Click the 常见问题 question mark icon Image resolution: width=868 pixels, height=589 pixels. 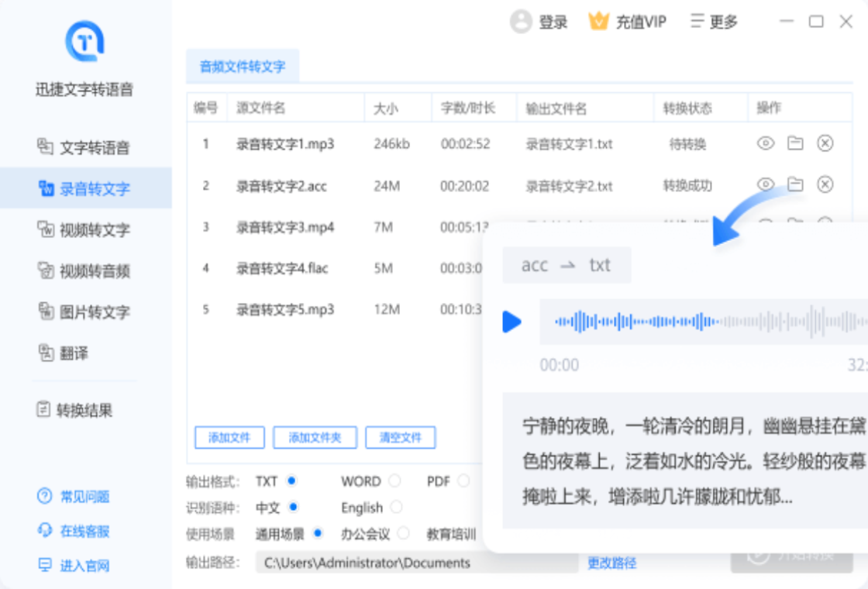coord(45,496)
